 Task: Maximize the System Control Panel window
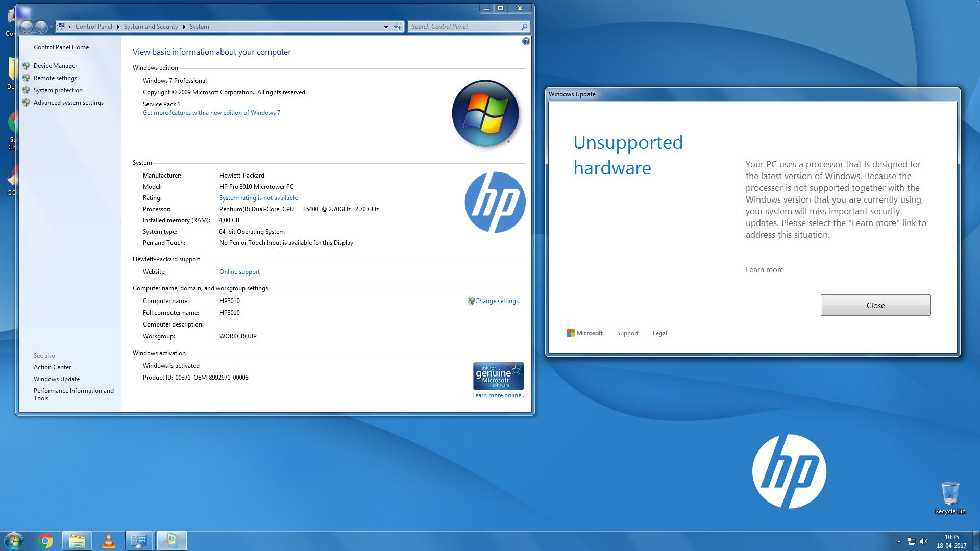pyautogui.click(x=501, y=8)
